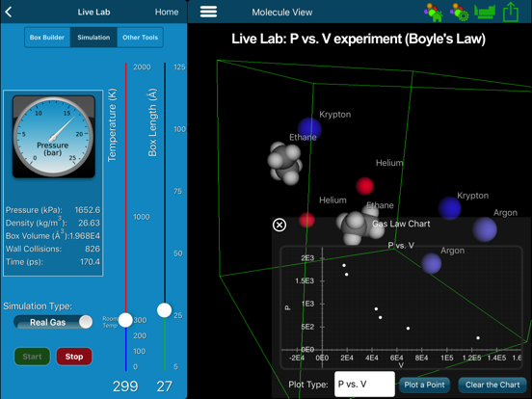Select the Argon atom at far right
The height and width of the screenshot is (399, 532).
(x=485, y=229)
